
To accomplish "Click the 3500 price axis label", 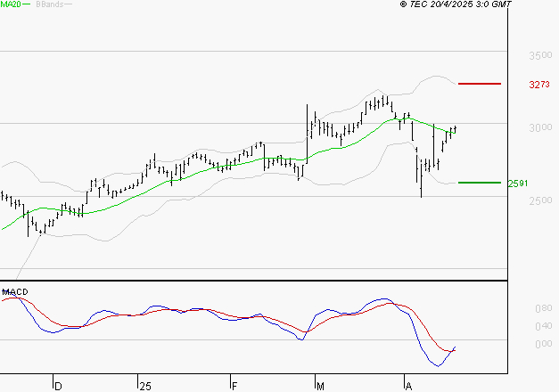I will pyautogui.click(x=540, y=55).
